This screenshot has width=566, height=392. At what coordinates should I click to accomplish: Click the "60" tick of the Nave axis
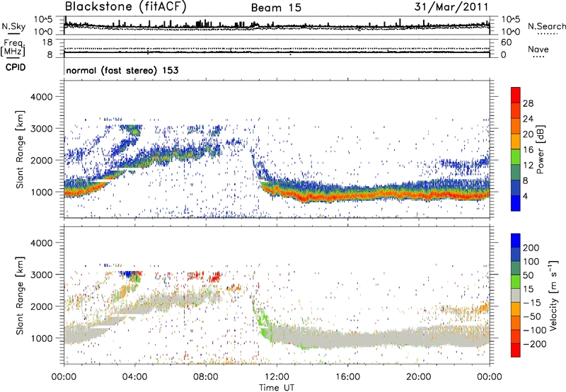506,42
